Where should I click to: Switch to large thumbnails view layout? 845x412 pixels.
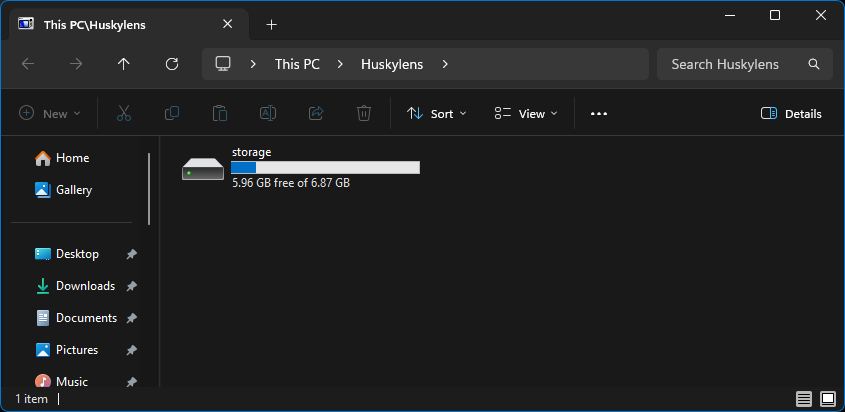pos(828,399)
